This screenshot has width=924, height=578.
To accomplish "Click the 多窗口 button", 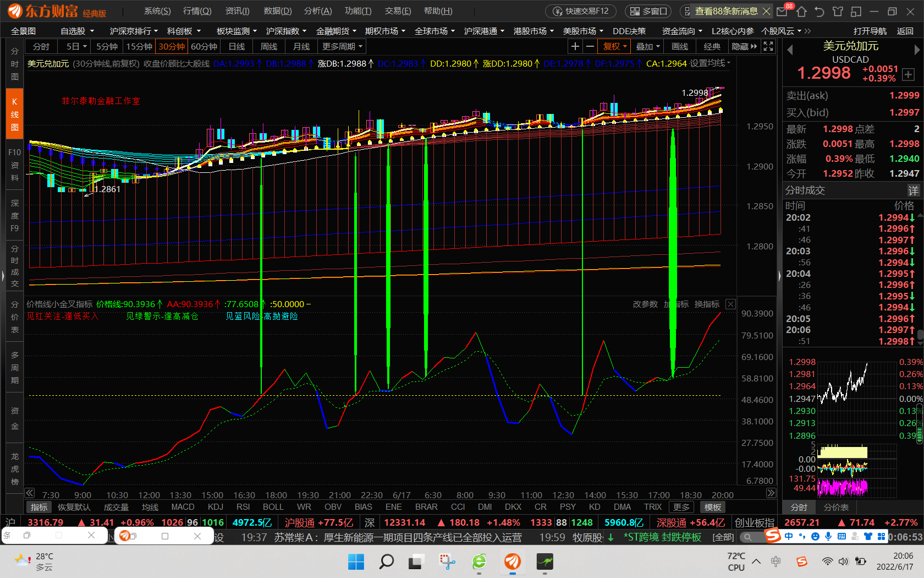I will tap(648, 11).
